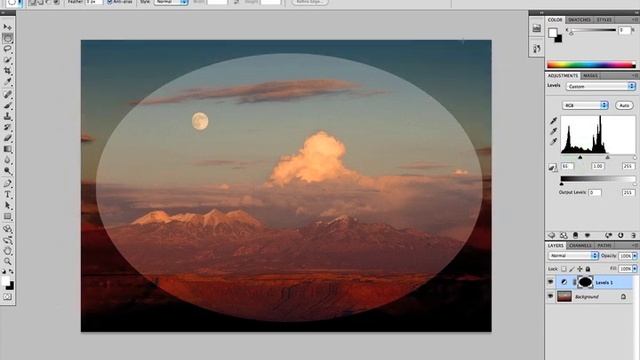Select the Elliptical Marquee tool
Screen dimensions: 640x360
point(7,38)
